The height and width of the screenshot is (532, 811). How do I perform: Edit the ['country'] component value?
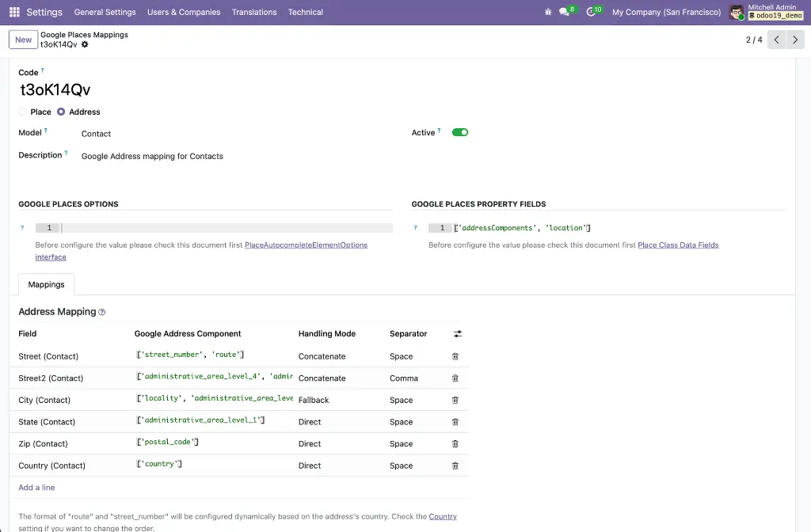pos(158,464)
